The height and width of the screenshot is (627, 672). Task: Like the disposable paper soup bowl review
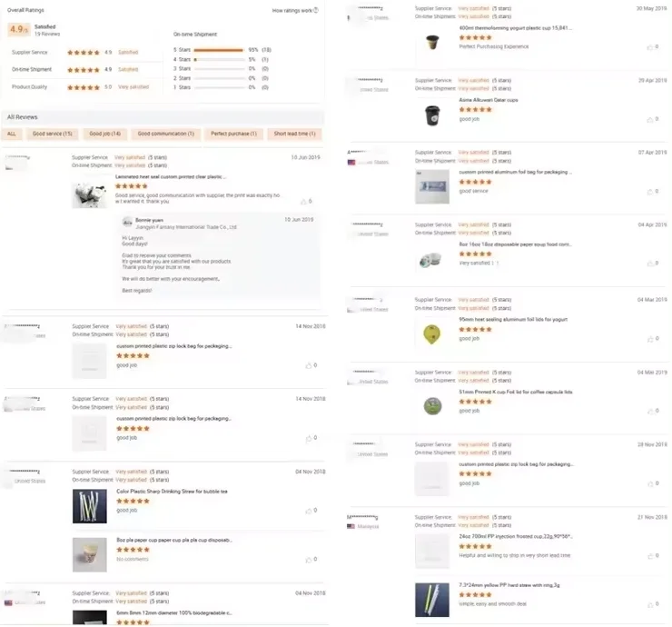tap(648, 263)
